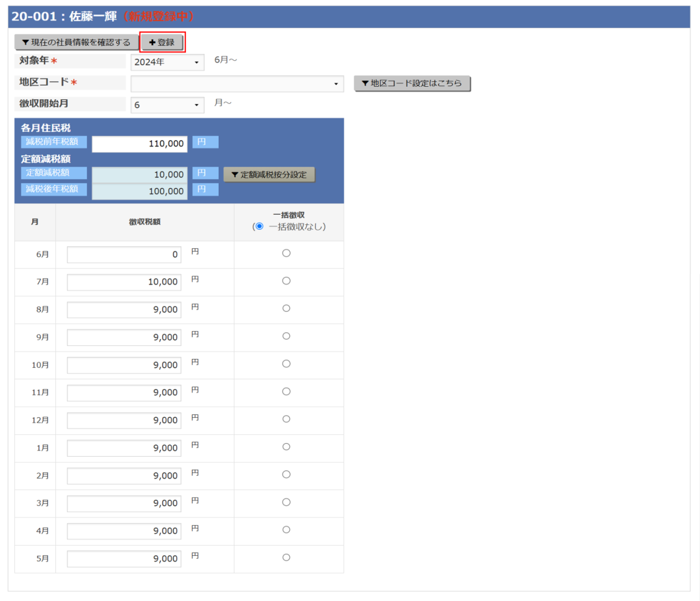Select 一括徴収 radio for 12月
700x601 pixels.
pos(286,419)
